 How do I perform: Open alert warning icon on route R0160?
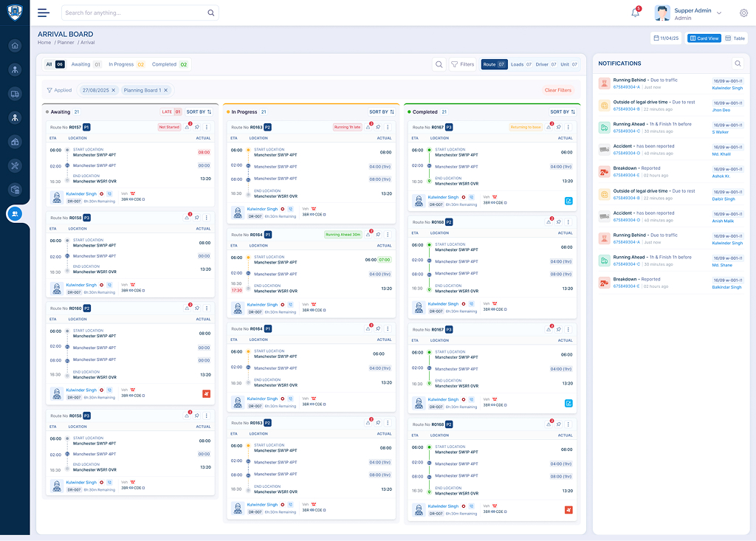tap(187, 308)
